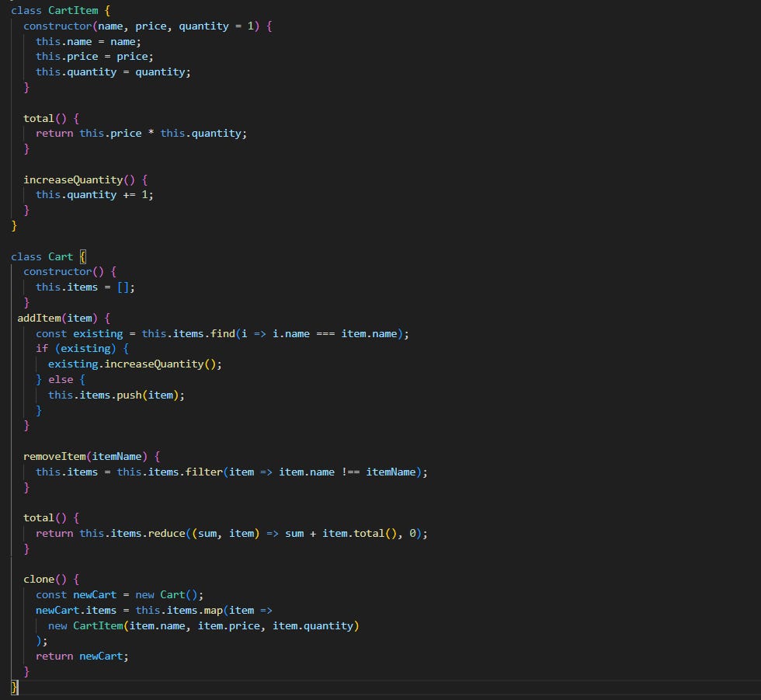Click 'return this.price * this.quantity;' line
Viewport: 761px width, 700px height.
coord(141,133)
